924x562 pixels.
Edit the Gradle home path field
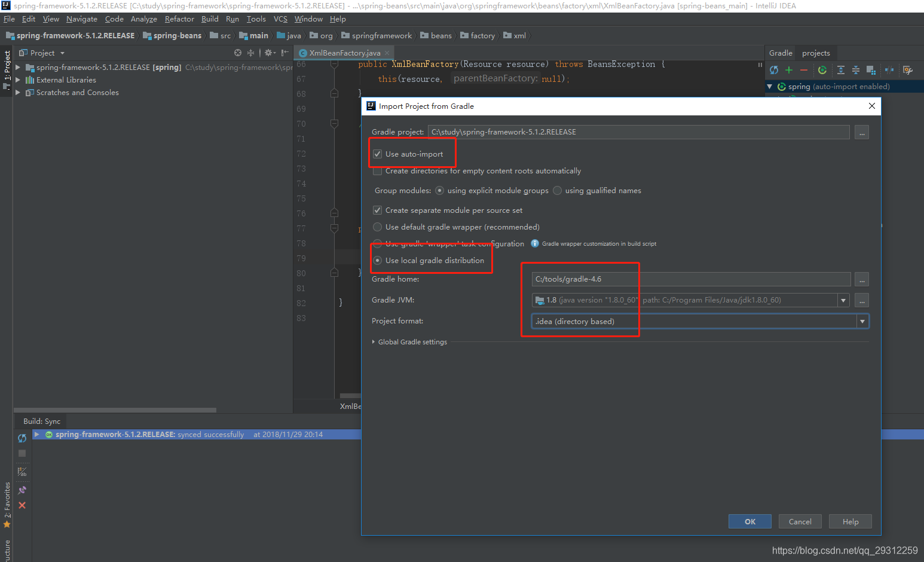point(691,279)
